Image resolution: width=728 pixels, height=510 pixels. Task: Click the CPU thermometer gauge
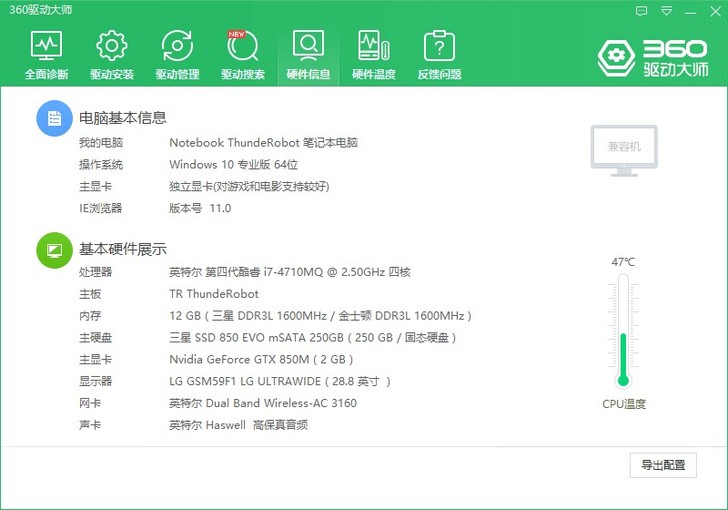coord(623,331)
